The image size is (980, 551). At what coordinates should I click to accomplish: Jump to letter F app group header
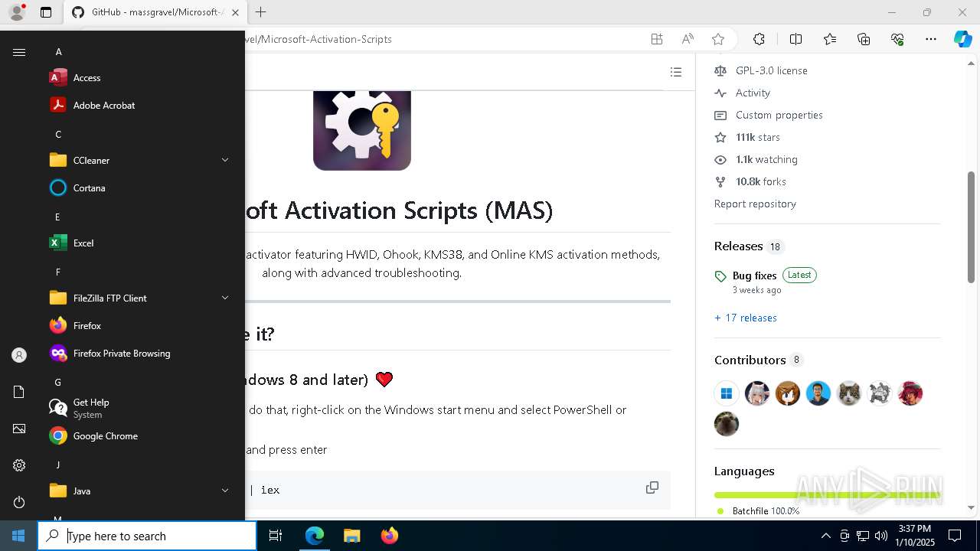tap(57, 272)
